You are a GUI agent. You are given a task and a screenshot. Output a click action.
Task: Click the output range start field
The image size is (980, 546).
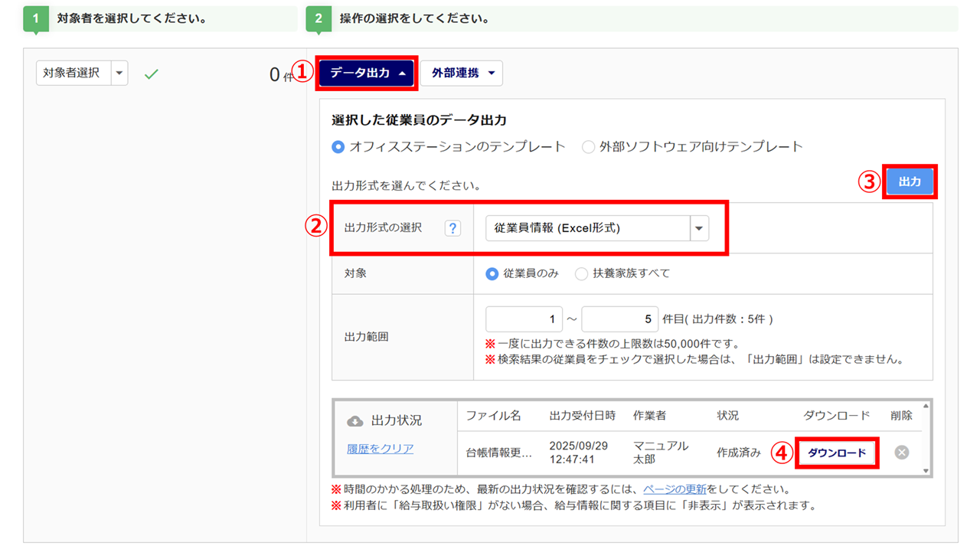[524, 319]
